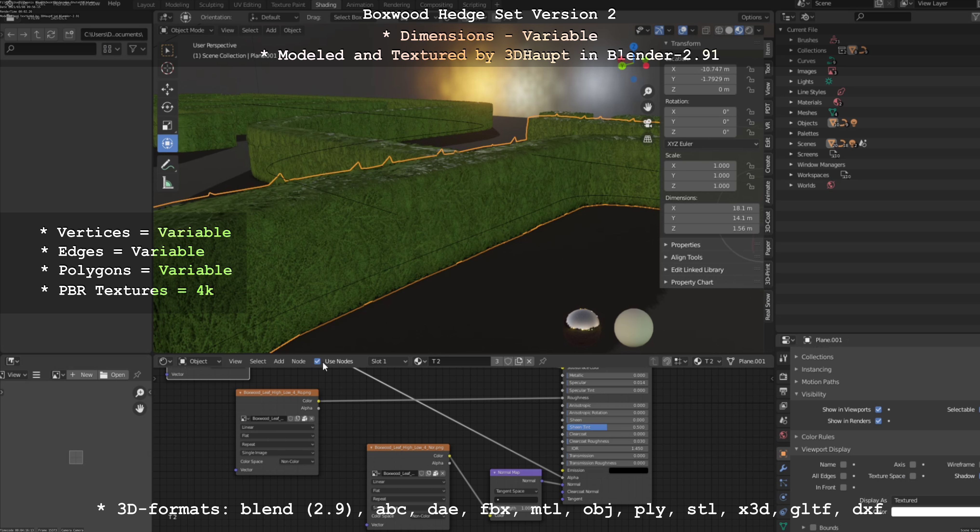Select the Transform tool in viewport toolbar
This screenshot has width=980, height=532.
click(x=167, y=144)
